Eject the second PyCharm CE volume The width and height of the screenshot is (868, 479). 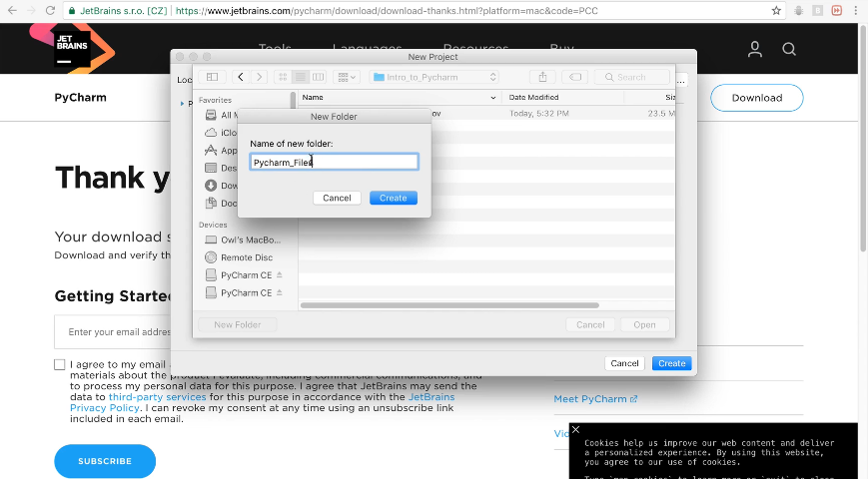(280, 292)
